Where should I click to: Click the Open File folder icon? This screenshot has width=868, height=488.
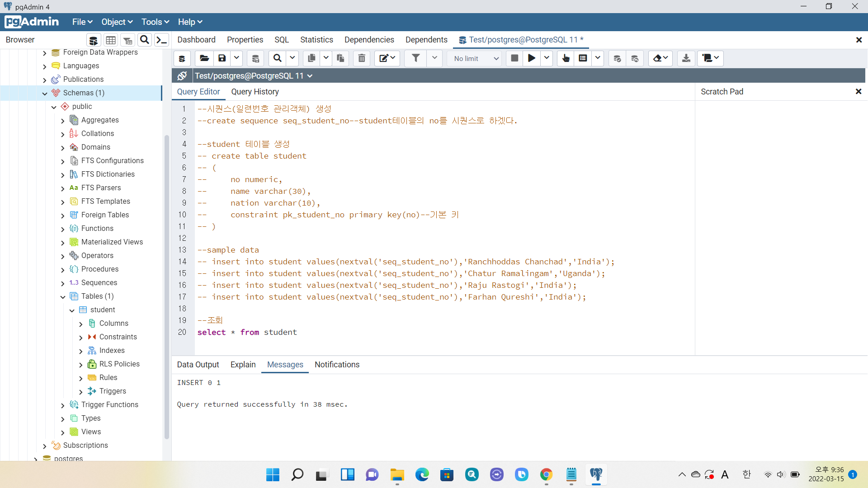tap(204, 58)
